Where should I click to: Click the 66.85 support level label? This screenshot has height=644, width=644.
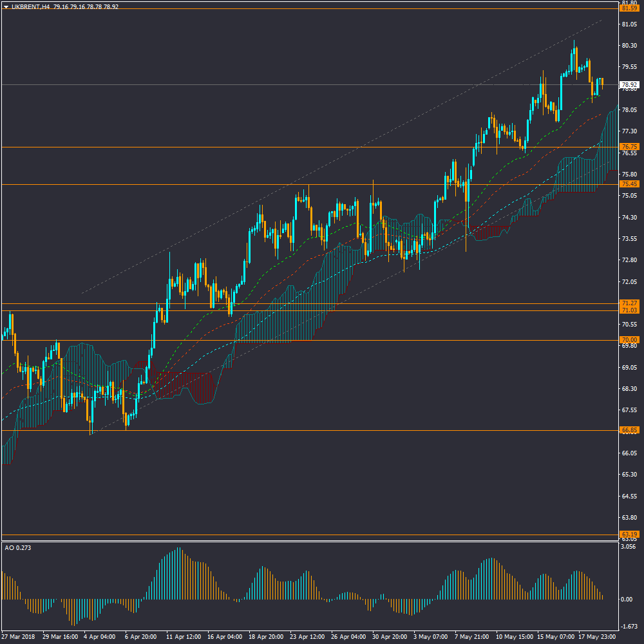click(x=629, y=430)
